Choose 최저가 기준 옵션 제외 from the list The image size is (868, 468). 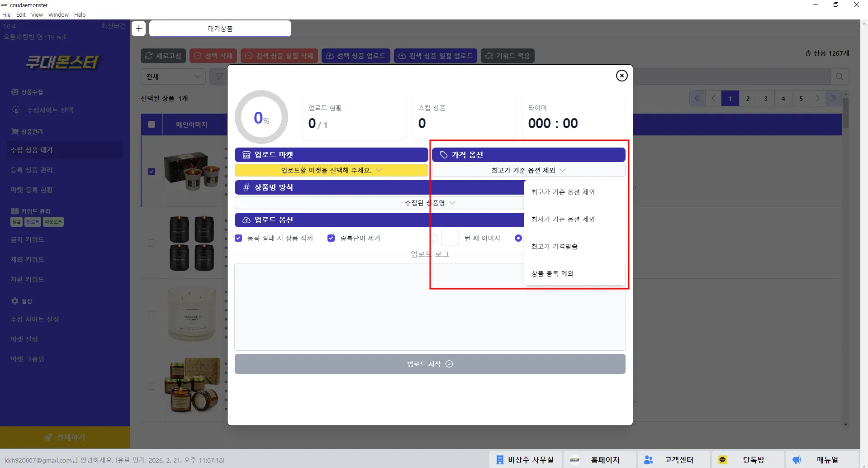point(574,219)
